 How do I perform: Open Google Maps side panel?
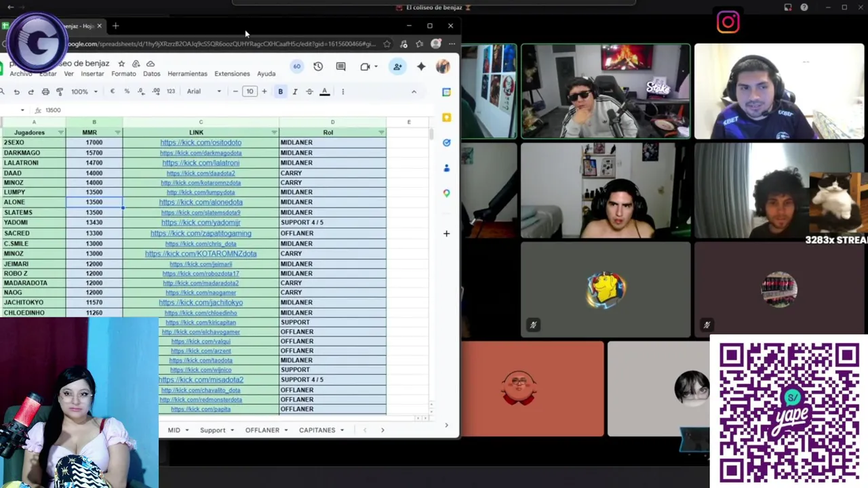pyautogui.click(x=446, y=193)
